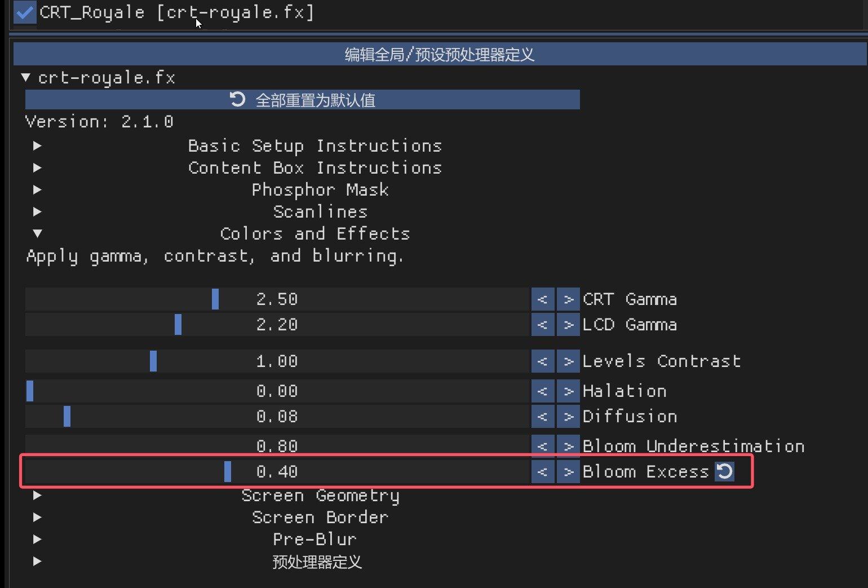Click the LCD Gamma slider
The image size is (868, 588).
pos(277,324)
